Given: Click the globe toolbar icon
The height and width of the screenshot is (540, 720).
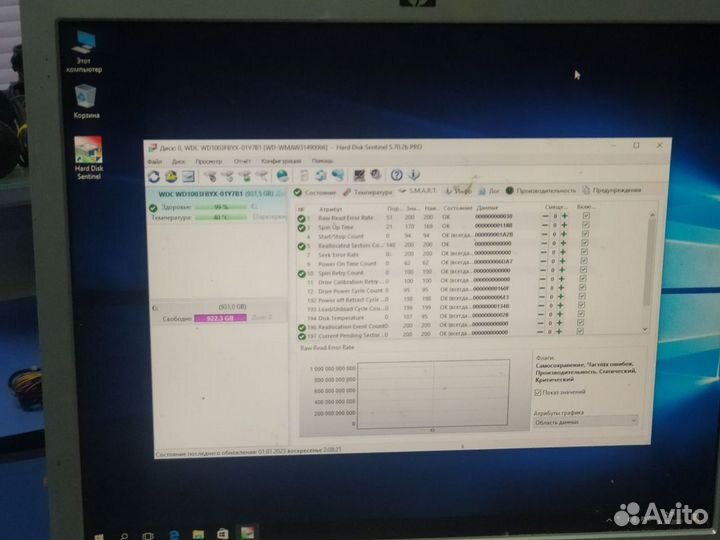Looking at the screenshot, I should (x=282, y=175).
